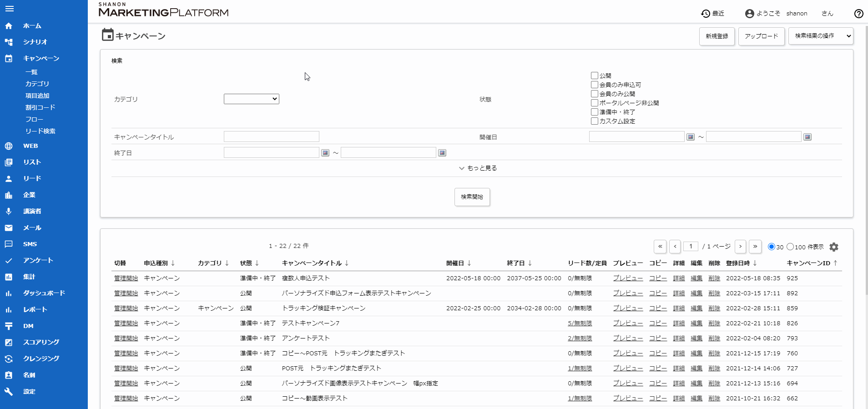Check the 会員のみ公開 checkbox
Image resolution: width=868 pixels, height=409 pixels.
click(x=594, y=94)
